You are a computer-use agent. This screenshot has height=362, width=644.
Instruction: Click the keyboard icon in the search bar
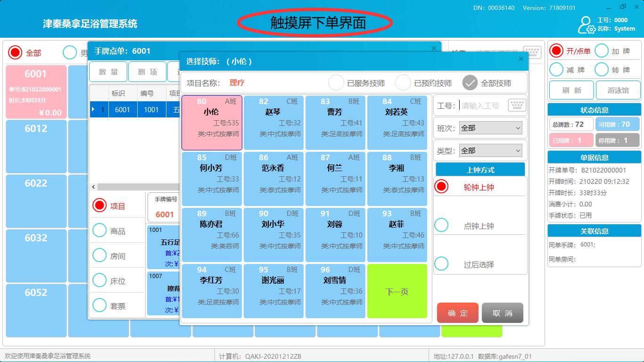pos(532,52)
